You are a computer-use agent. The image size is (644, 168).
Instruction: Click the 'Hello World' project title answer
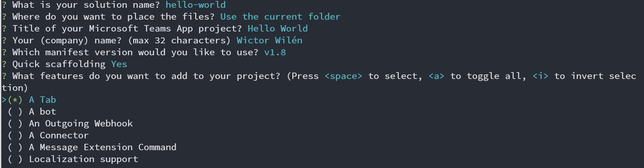pyautogui.click(x=278, y=28)
